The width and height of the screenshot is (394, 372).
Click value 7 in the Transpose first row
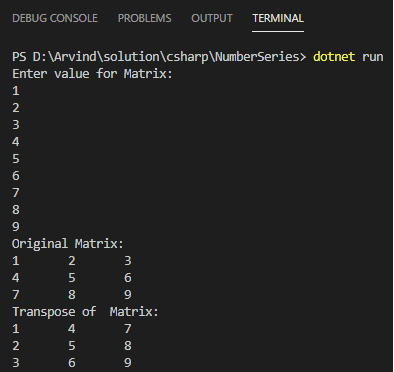pyautogui.click(x=128, y=329)
